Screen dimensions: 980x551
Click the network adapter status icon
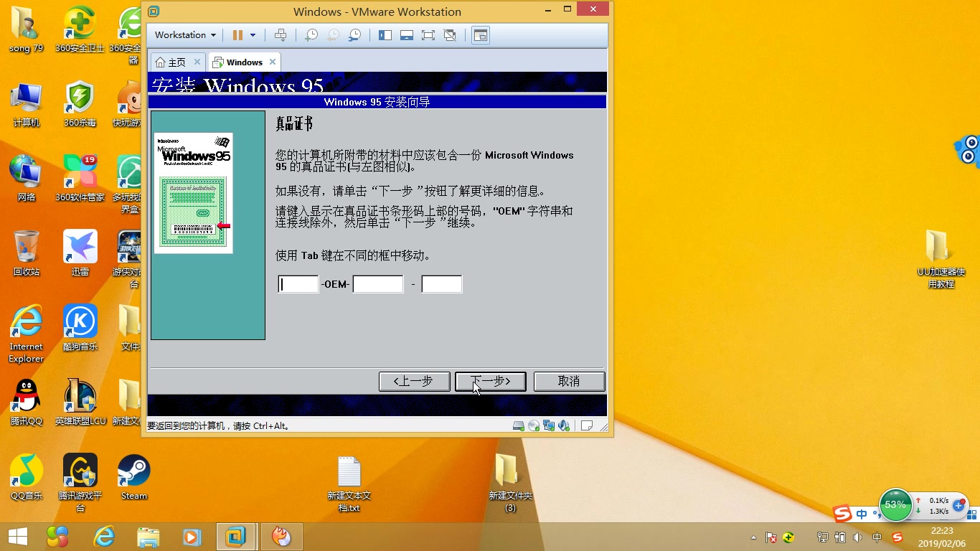(549, 425)
